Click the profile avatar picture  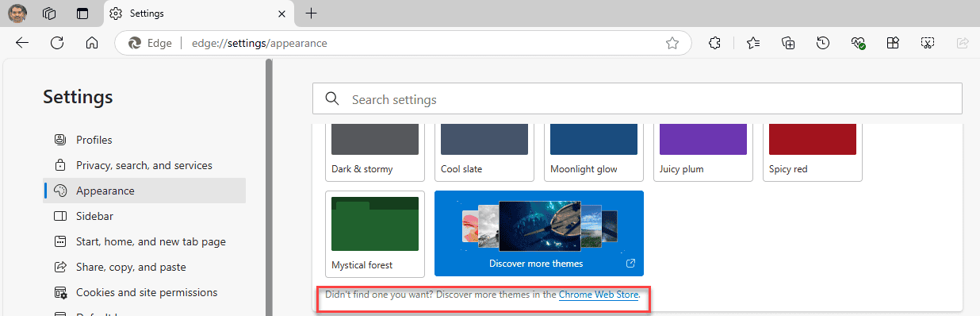[17, 13]
